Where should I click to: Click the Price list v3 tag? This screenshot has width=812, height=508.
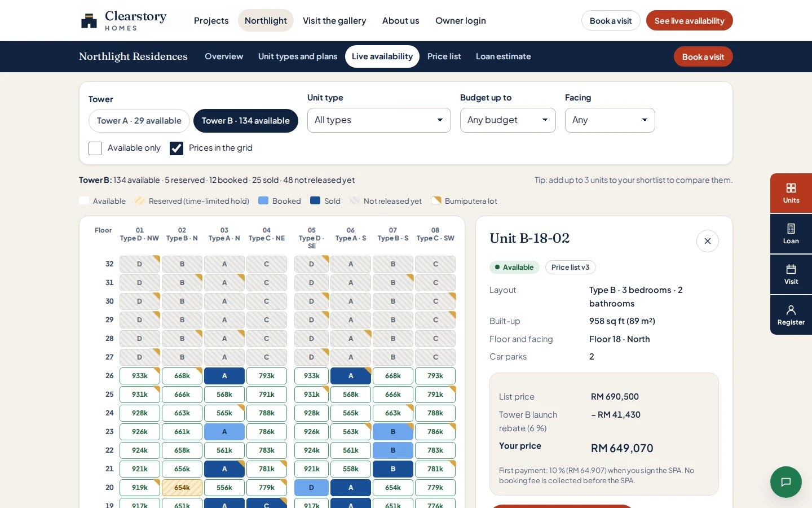571,267
